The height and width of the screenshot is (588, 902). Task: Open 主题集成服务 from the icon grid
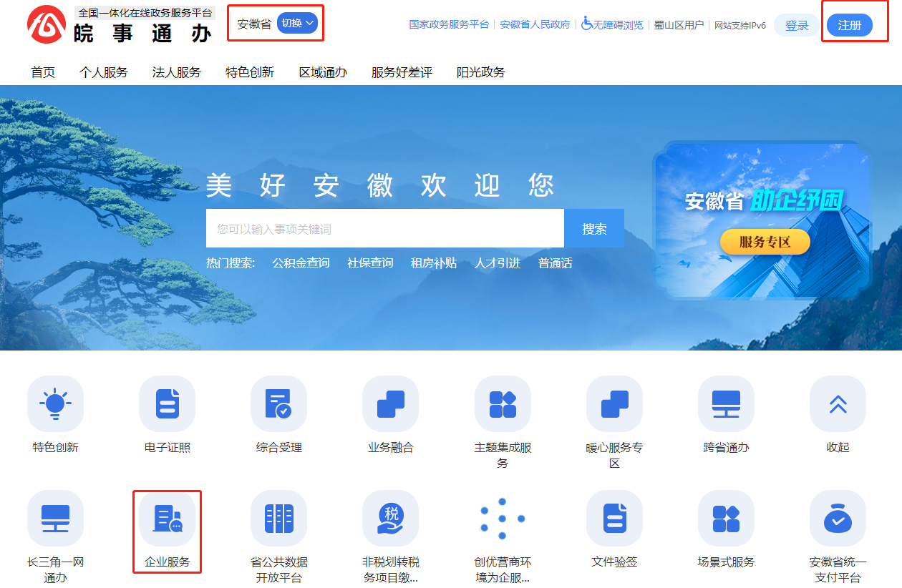tap(502, 403)
